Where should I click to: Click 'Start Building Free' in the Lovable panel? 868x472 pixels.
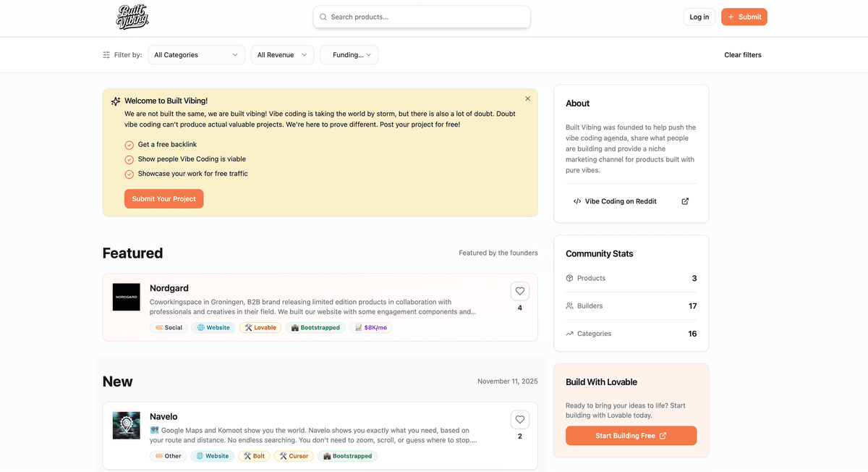click(x=631, y=436)
